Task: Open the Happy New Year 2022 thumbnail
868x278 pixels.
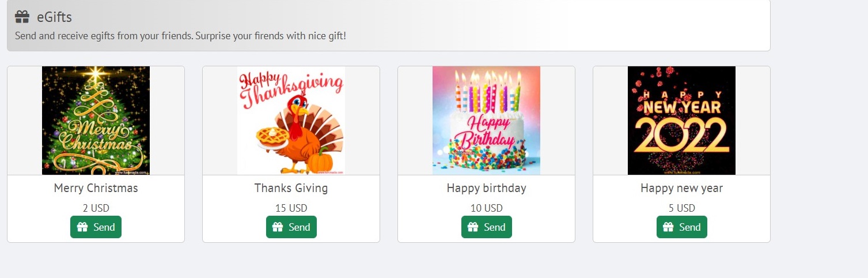Action: [681, 121]
